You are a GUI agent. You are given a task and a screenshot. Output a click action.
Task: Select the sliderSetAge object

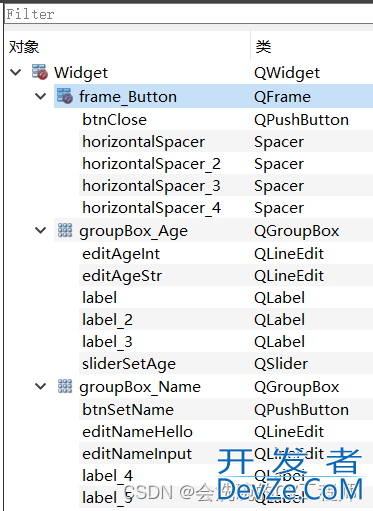pos(129,364)
